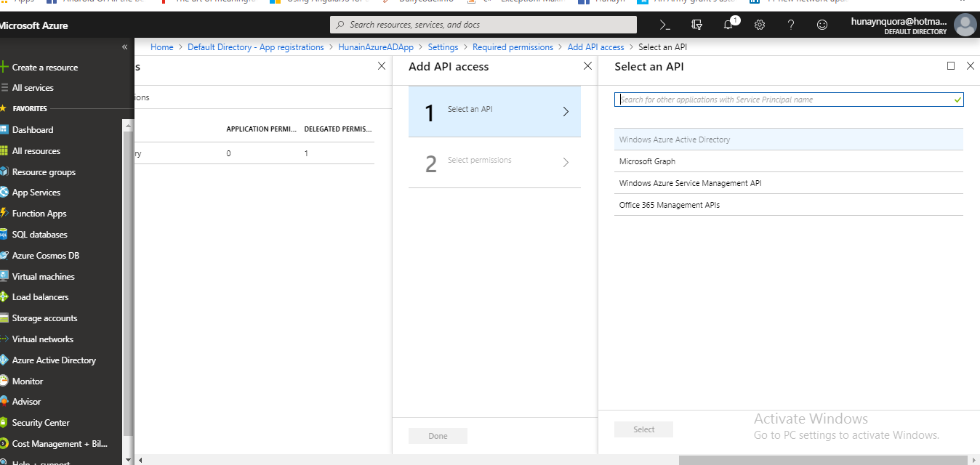Open Virtual machines icon

tap(4, 277)
